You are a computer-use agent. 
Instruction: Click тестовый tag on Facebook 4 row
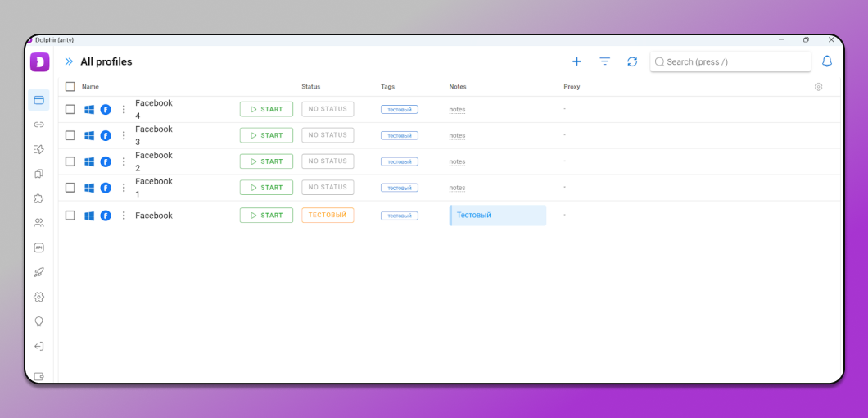click(399, 109)
